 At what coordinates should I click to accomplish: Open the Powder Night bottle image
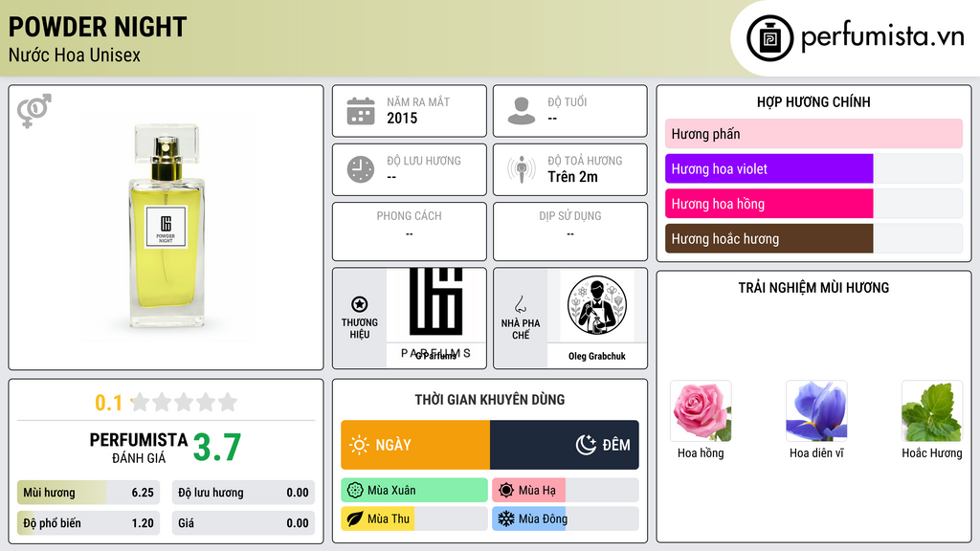[167, 227]
